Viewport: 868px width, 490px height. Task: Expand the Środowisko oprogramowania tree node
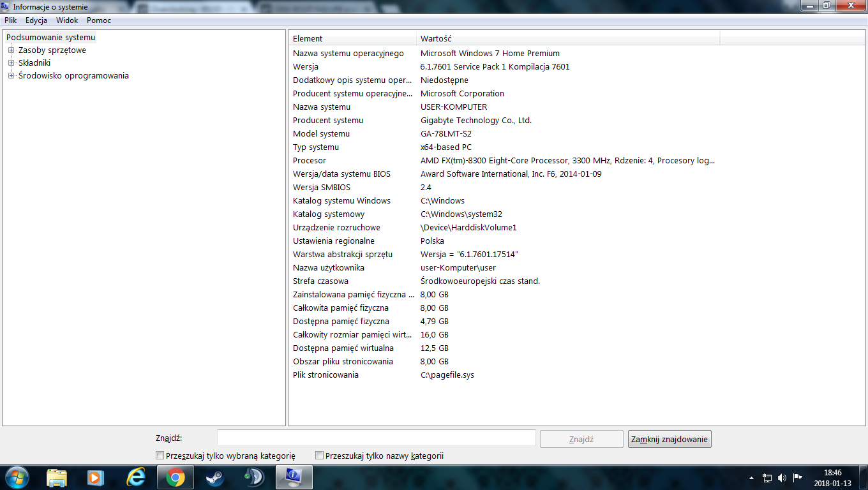click(x=11, y=76)
